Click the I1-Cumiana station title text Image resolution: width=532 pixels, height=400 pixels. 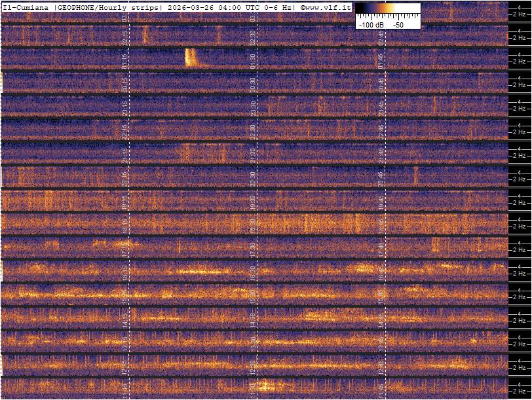(26, 7)
